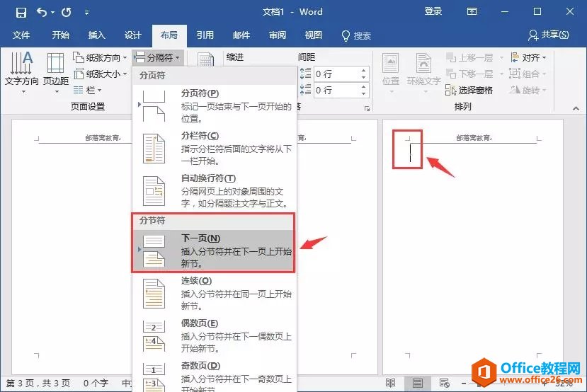This screenshot has width=587, height=392.
Task: Choose 偶数页(E) even page section break
Action: pyautogui.click(x=215, y=336)
